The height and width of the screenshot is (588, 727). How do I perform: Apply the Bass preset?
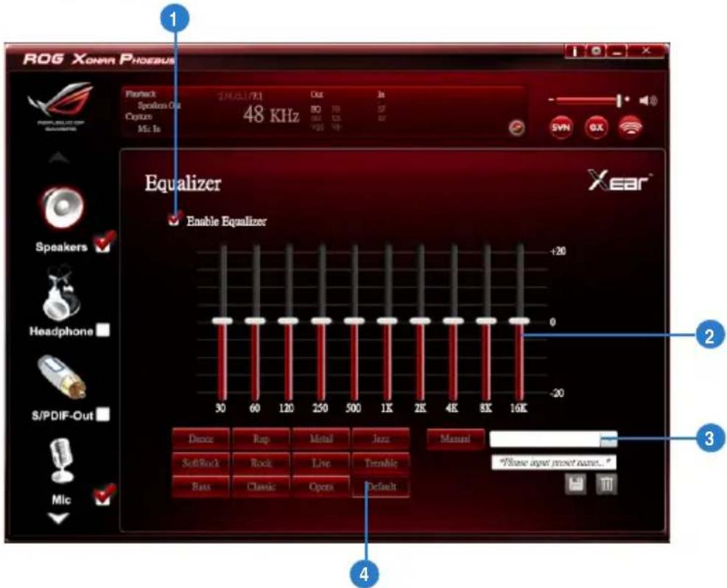[x=201, y=487]
